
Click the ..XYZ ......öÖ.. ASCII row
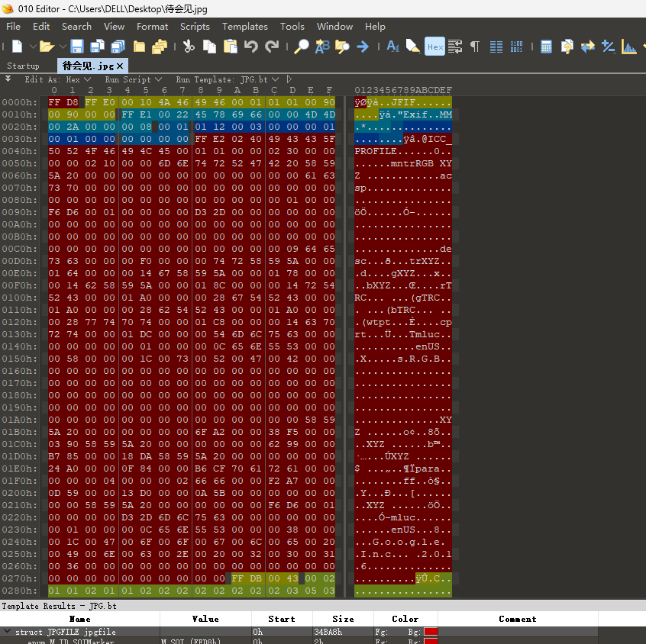403,505
